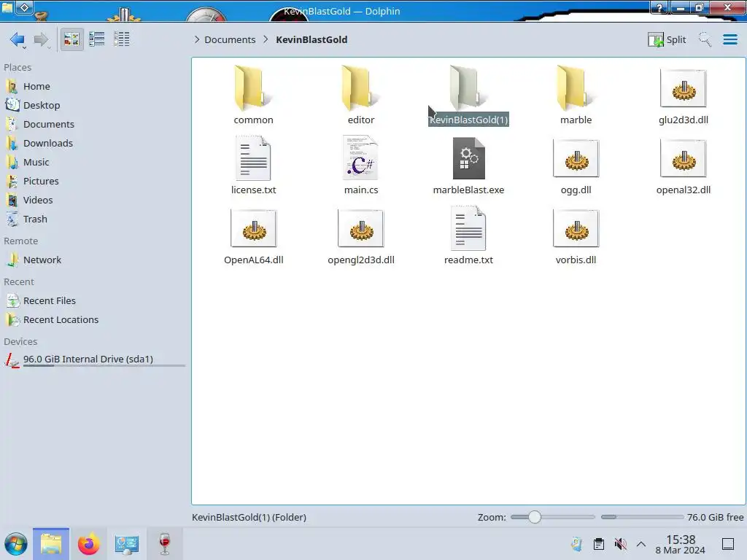
Task: Select the common folder
Action: pyautogui.click(x=253, y=96)
